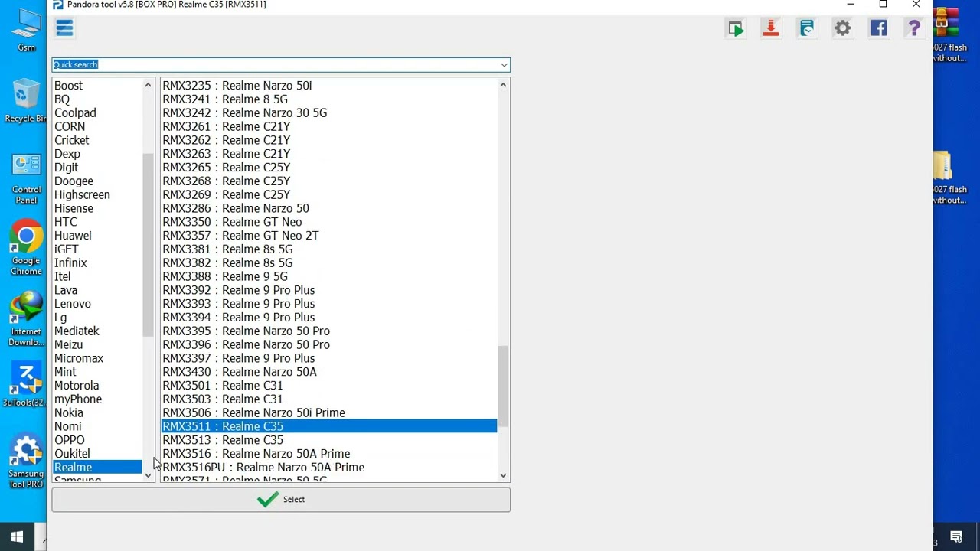The width and height of the screenshot is (980, 551).
Task: Click the red download toolbar icon
Action: tap(771, 29)
